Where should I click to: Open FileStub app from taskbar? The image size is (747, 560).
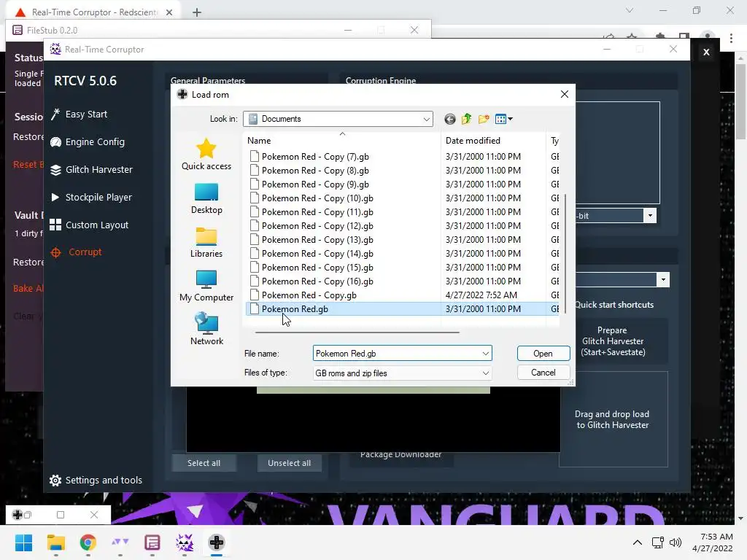click(152, 542)
